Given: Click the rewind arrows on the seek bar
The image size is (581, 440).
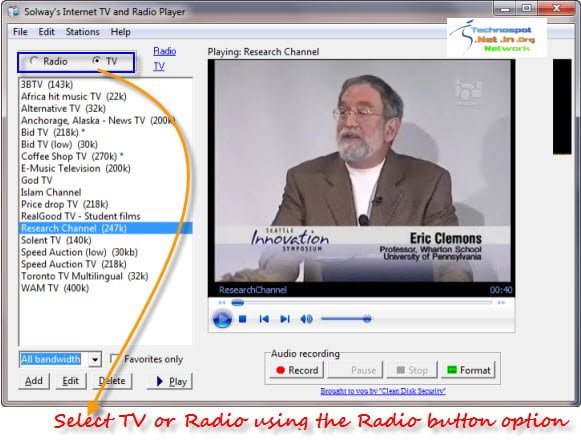Looking at the screenshot, I should point(222,303).
